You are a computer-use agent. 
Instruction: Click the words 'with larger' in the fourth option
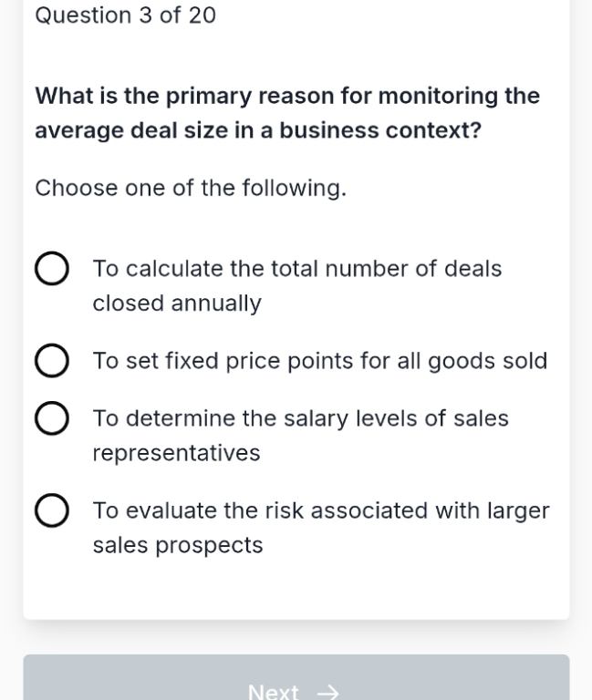point(493,510)
